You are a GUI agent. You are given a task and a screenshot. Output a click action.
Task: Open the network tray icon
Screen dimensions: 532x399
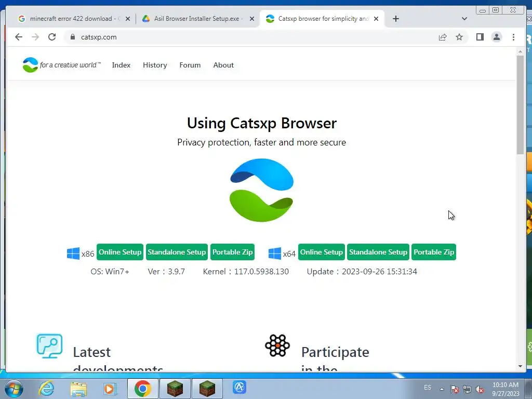(467, 389)
